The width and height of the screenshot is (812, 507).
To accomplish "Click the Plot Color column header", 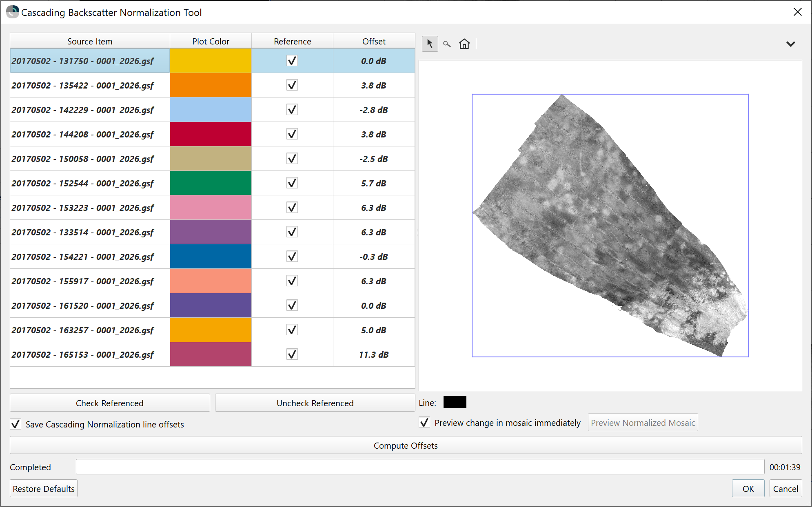I will click(211, 41).
